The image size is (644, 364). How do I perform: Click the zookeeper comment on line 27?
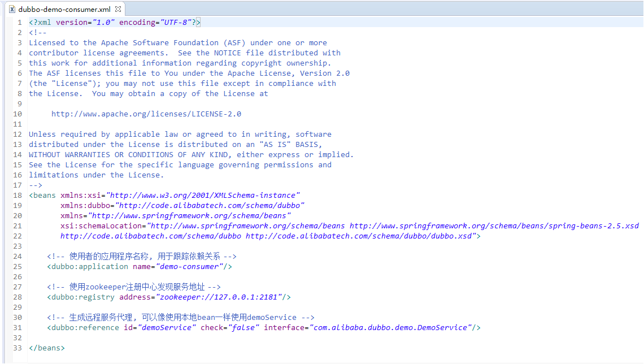pyautogui.click(x=134, y=287)
